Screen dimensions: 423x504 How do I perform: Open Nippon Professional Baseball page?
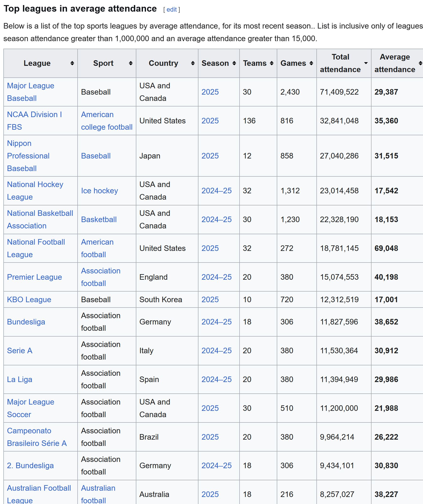28,156
